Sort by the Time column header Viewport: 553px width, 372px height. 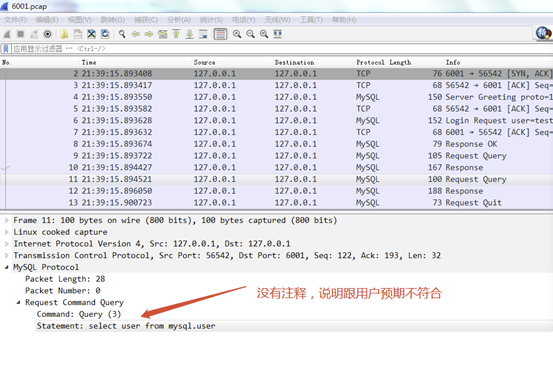click(x=136, y=62)
